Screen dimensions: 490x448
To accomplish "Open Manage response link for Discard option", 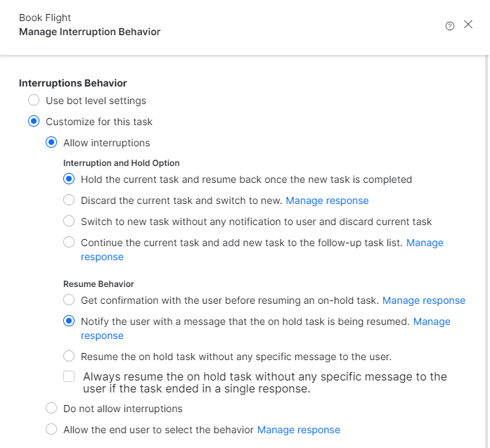I will (x=327, y=200).
